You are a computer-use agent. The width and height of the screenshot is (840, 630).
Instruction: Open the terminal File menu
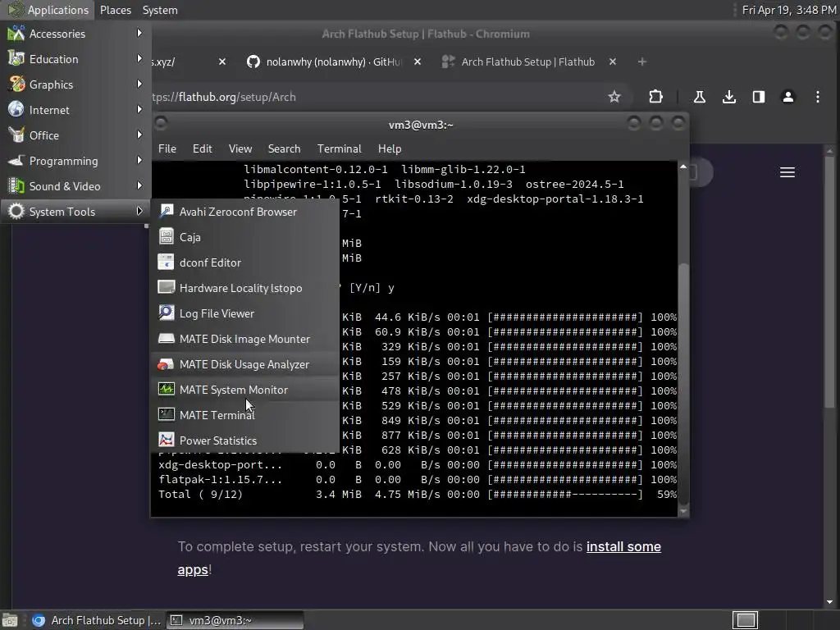click(x=167, y=148)
